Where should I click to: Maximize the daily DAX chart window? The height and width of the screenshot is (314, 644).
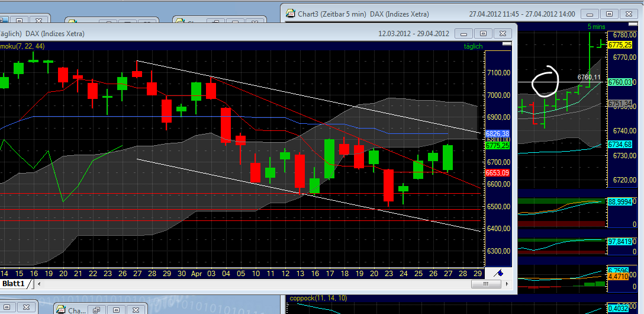(483, 34)
